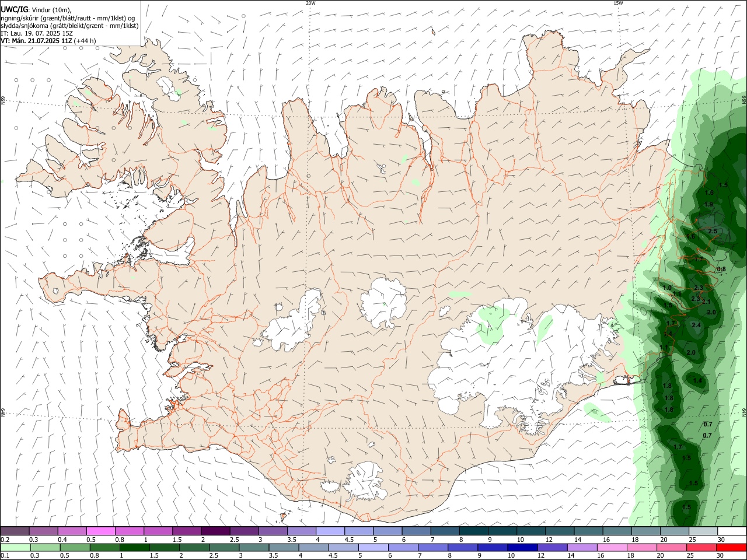
Task: Click the '1.9' precipitation value on the map
Action: [x=709, y=205]
